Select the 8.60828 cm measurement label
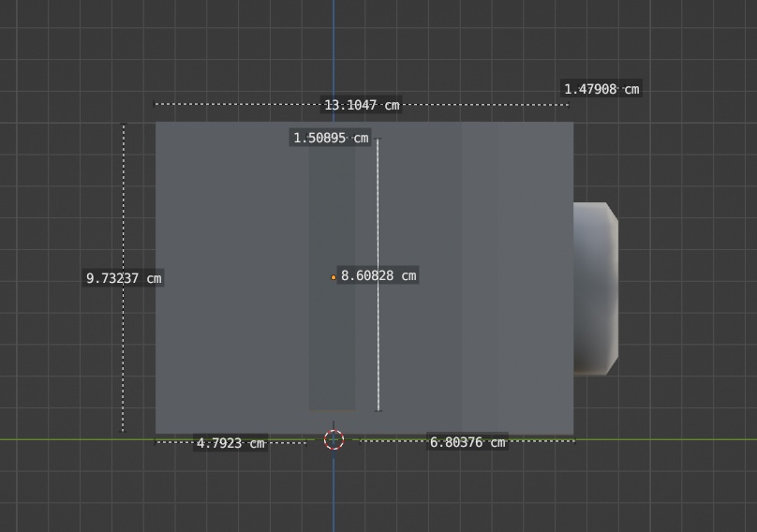 pos(378,275)
